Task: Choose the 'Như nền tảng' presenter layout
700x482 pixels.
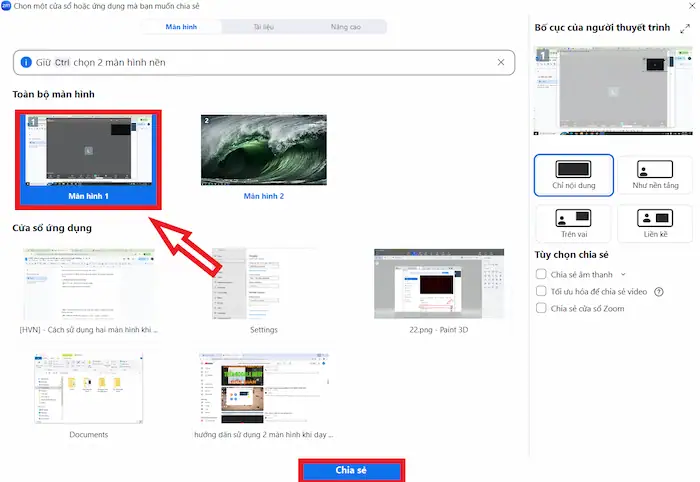Action: (655, 175)
